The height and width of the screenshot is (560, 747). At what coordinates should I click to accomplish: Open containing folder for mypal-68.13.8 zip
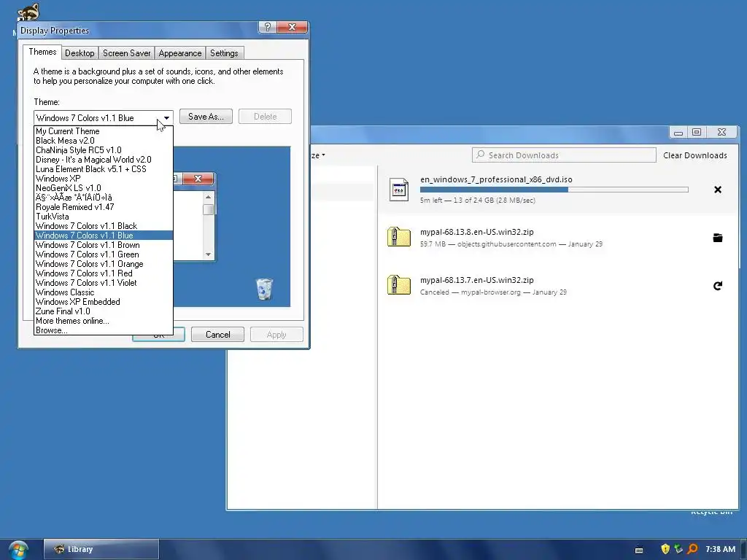pyautogui.click(x=718, y=238)
